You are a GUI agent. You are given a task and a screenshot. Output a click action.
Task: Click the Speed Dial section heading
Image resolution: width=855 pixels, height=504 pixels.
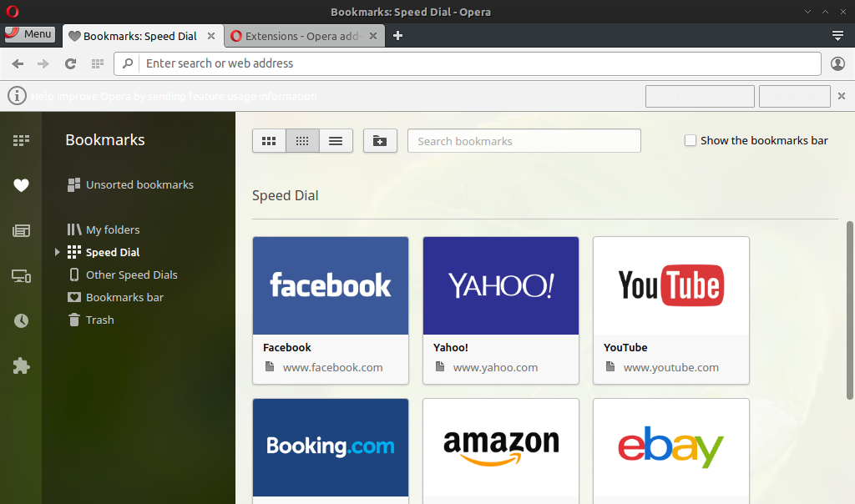coord(286,195)
